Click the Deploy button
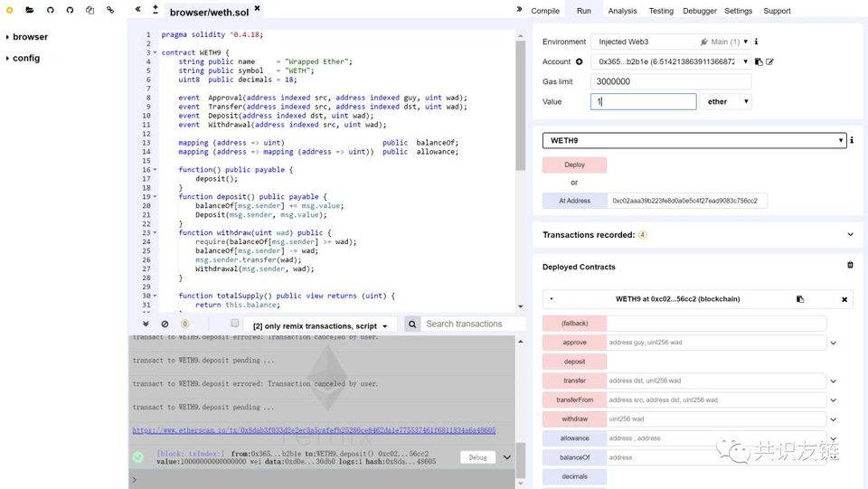Screen dimensions: 868x489 click(575, 165)
